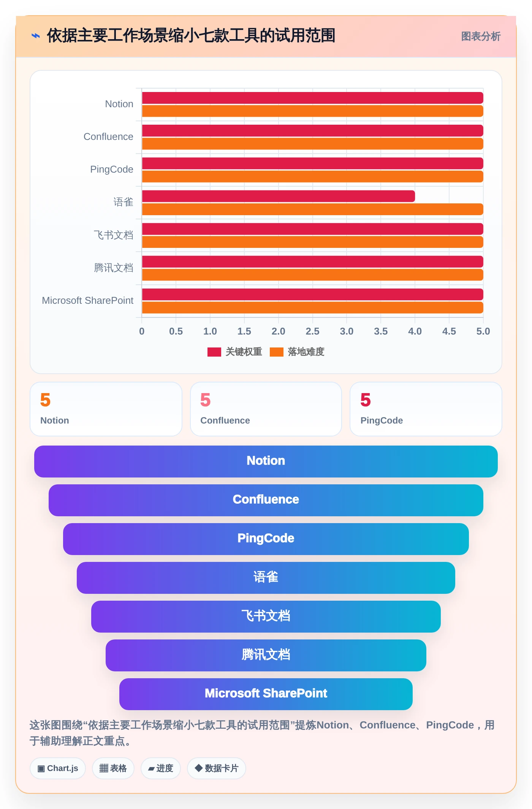Viewport: 532px width, 809px height.
Task: Open the Confluence data card
Action: [x=266, y=409]
